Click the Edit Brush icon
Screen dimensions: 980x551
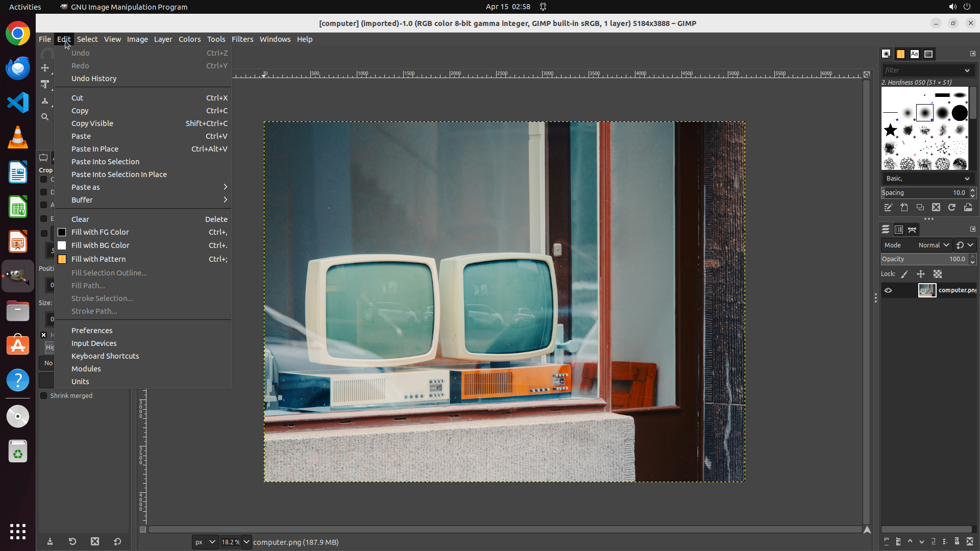pos(888,207)
